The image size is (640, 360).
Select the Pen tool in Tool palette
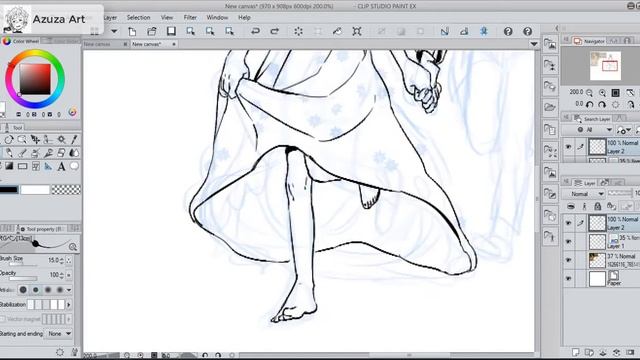click(x=9, y=153)
